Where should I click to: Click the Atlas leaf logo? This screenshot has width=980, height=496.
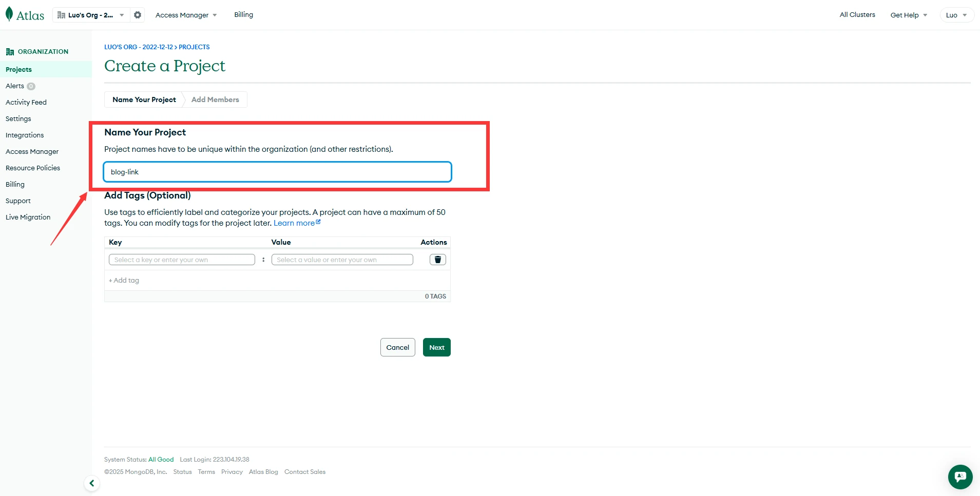click(9, 14)
